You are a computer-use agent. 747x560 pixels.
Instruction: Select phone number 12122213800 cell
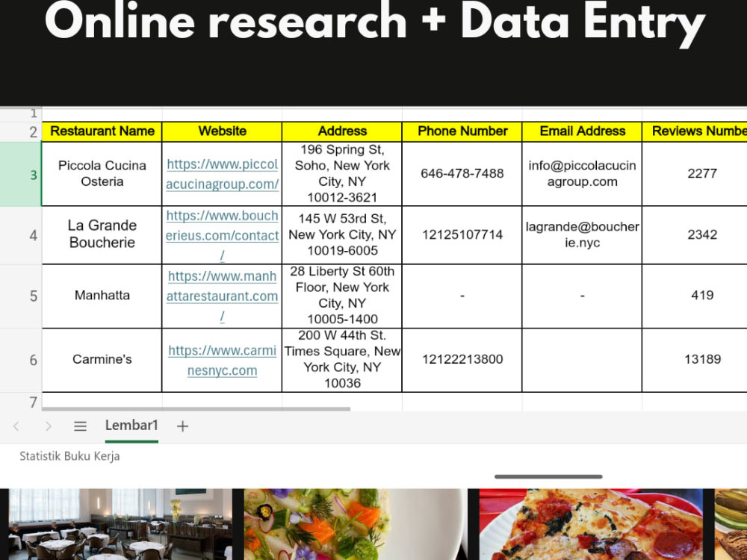tap(462, 361)
